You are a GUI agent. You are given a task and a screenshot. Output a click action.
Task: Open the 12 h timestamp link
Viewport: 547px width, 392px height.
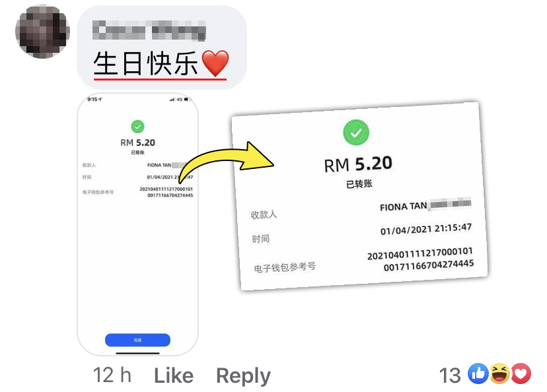(x=112, y=376)
